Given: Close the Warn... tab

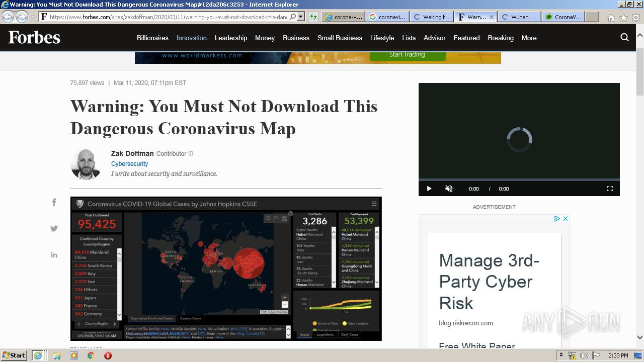Looking at the screenshot, I should [x=492, y=17].
